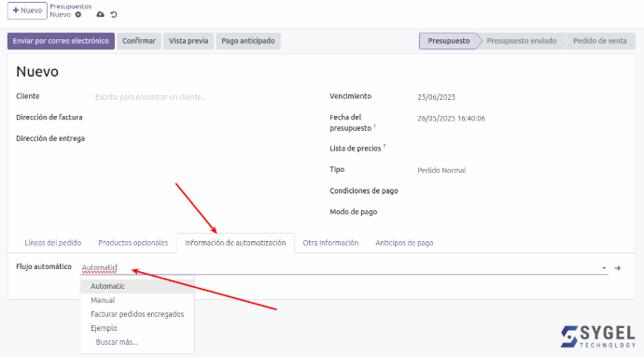The height and width of the screenshot is (357, 644).
Task: Select the Información de automatización tab
Action: point(235,243)
